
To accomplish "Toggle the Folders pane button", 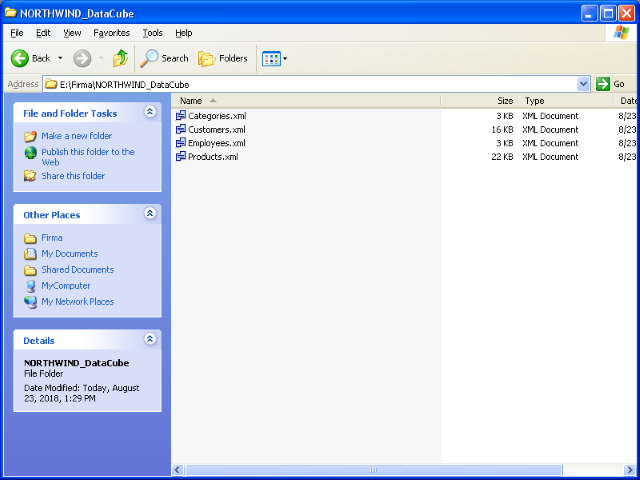I will [223, 58].
